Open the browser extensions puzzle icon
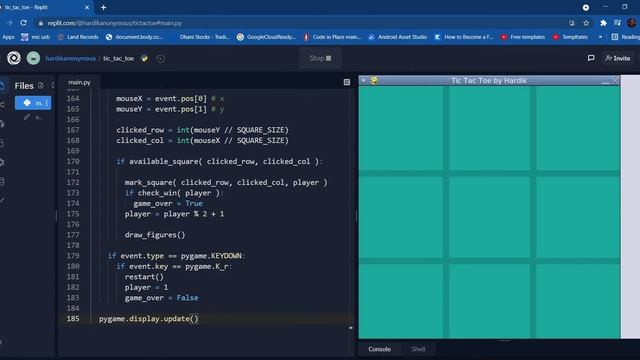The width and height of the screenshot is (640, 360). coord(603,23)
